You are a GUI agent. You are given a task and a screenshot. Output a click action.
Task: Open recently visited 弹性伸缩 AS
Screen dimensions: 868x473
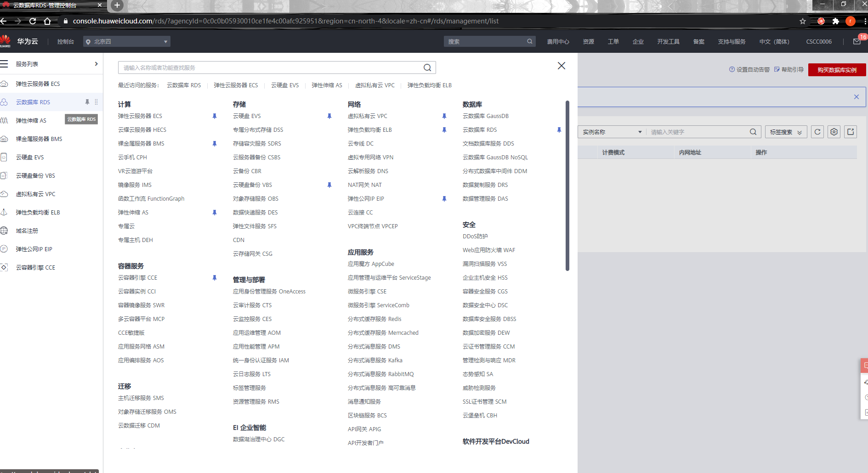(x=327, y=85)
